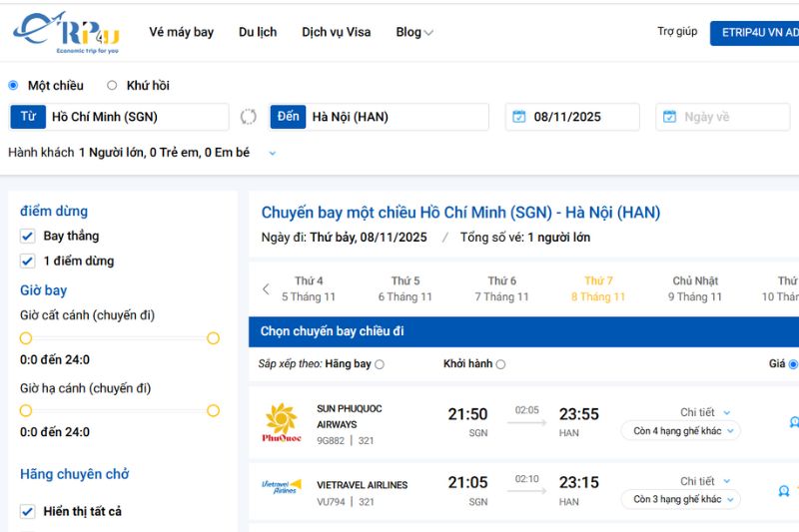Viewport: 799px width, 532px height.
Task: Click the Từ origin label button
Action: pyautogui.click(x=28, y=117)
